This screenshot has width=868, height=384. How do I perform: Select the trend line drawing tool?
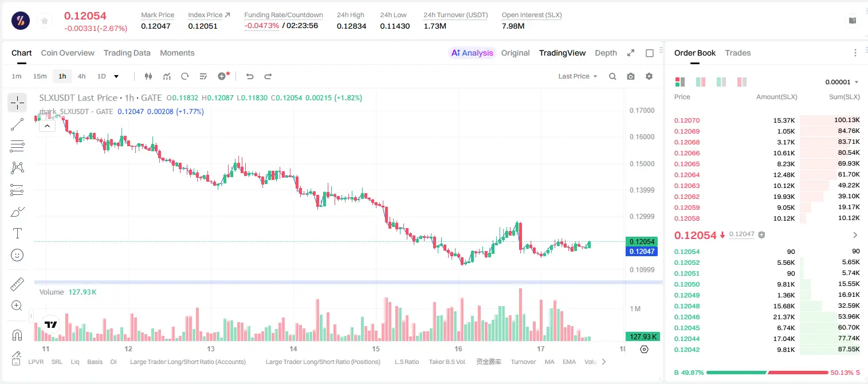17,124
